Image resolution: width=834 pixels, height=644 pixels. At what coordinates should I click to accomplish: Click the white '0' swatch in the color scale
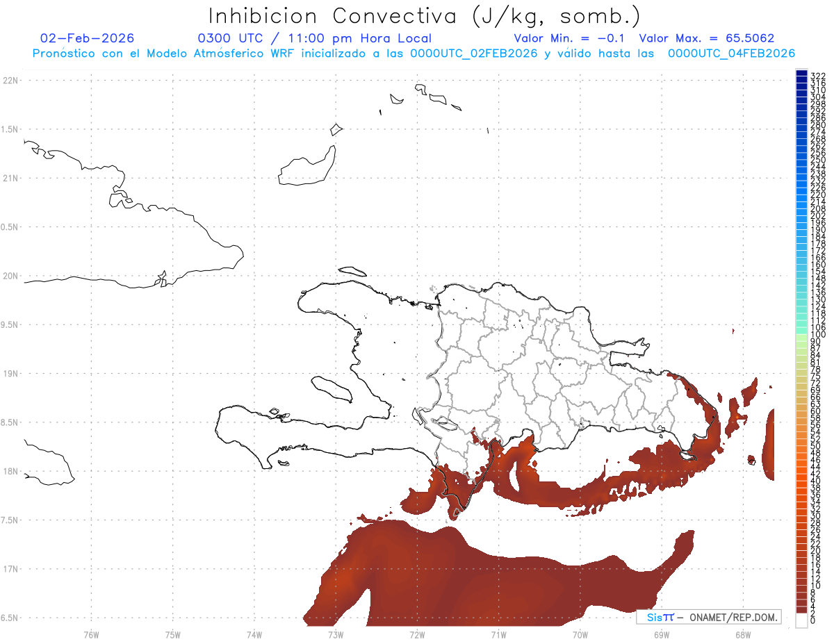pos(801,621)
